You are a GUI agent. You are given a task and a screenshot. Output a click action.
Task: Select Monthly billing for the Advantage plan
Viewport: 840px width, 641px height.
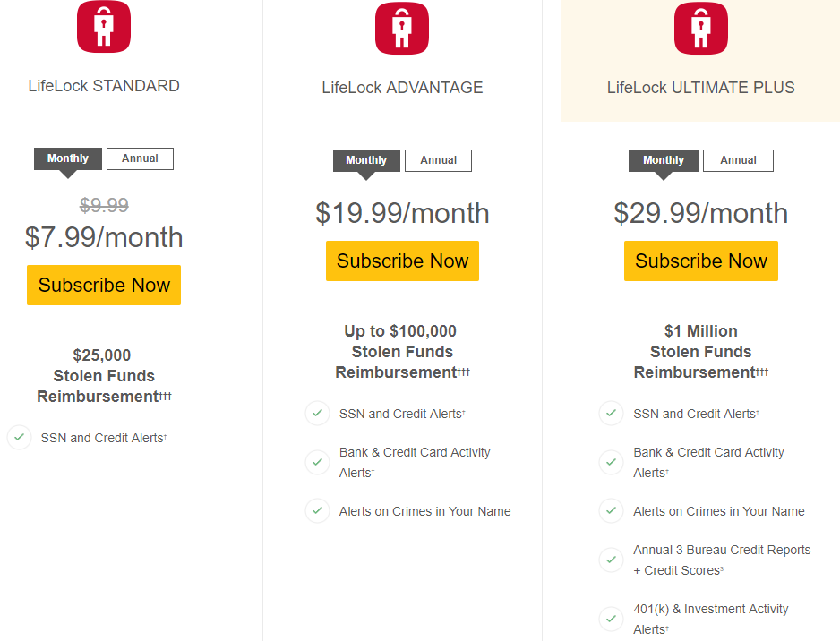366,160
